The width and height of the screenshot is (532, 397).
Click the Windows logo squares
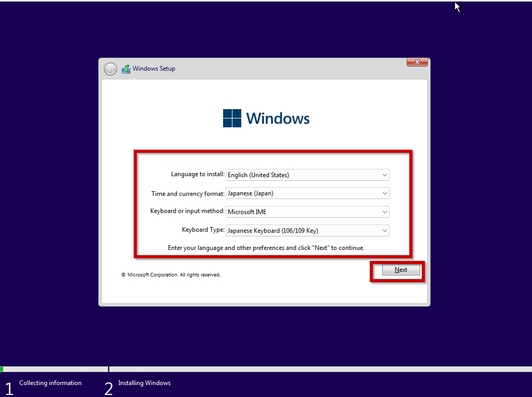pos(232,118)
